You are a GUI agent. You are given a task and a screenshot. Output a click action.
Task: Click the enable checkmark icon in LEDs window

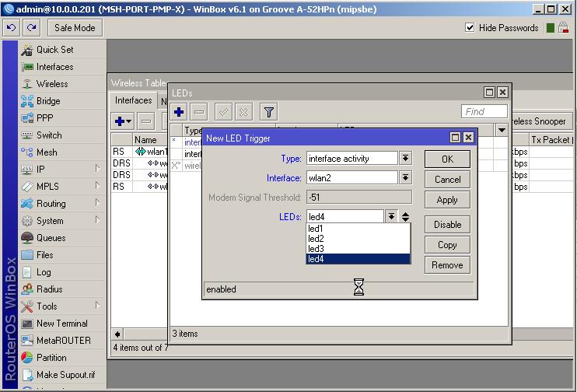coord(223,112)
